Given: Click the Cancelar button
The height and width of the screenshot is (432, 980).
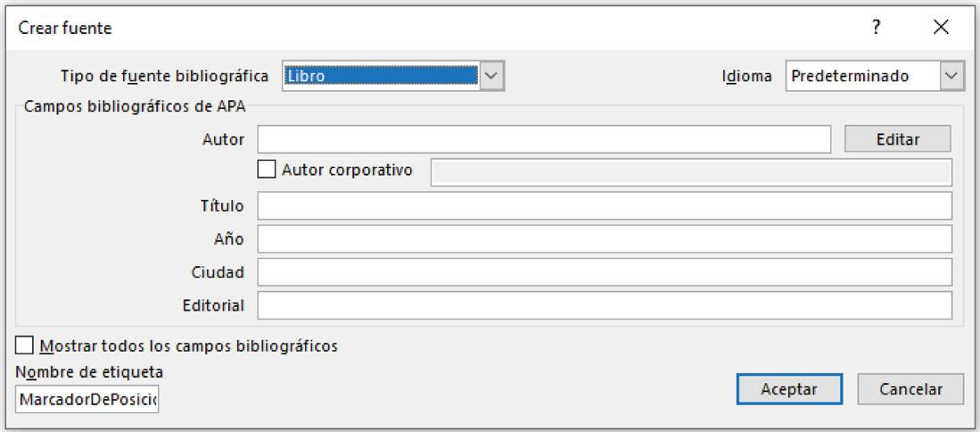Looking at the screenshot, I should tap(910, 389).
